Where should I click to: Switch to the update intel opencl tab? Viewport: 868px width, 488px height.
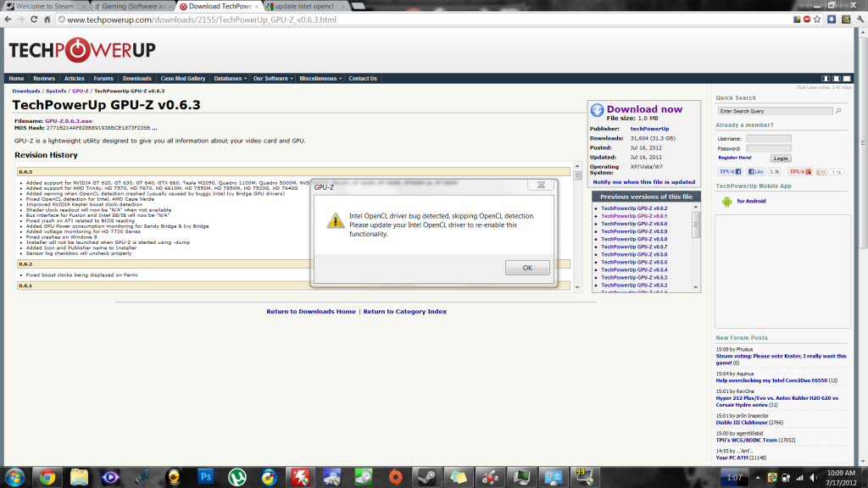pyautogui.click(x=304, y=6)
